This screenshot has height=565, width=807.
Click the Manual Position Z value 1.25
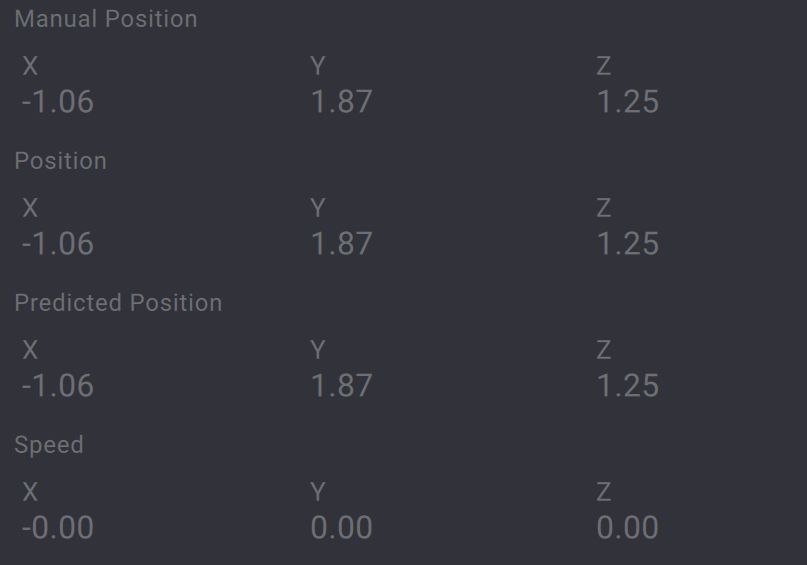pos(627,102)
